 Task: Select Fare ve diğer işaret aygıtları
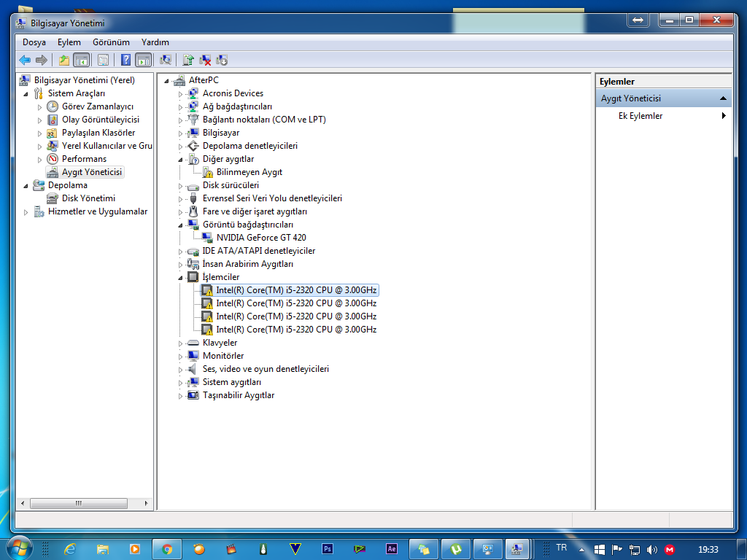(255, 211)
